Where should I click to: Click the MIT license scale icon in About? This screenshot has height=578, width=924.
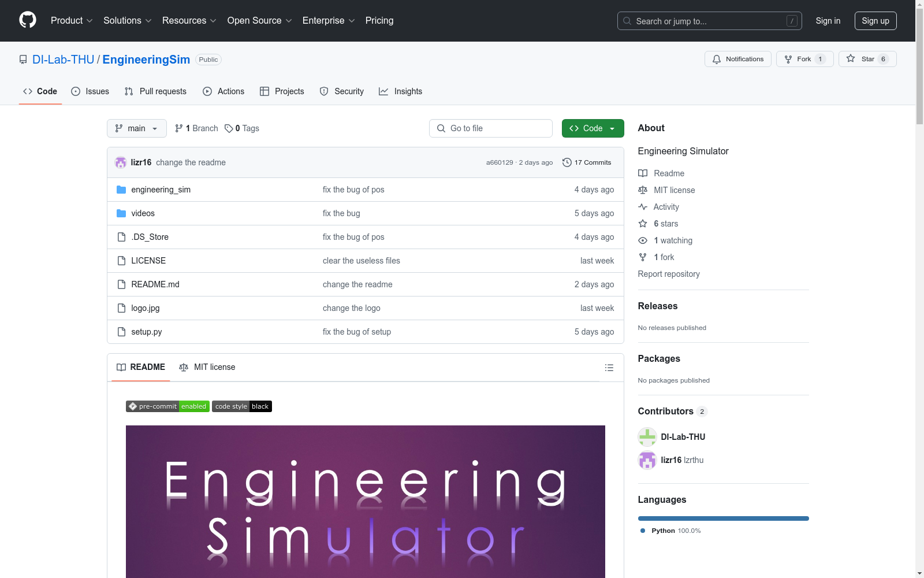pos(643,190)
